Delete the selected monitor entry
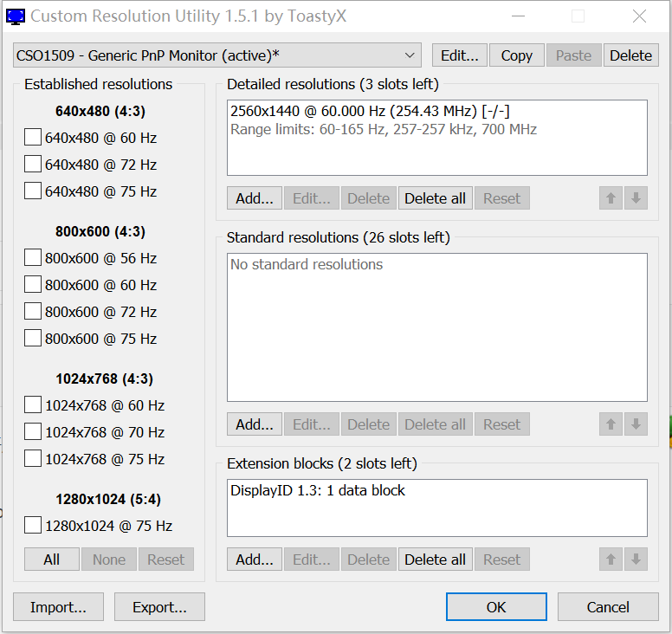Image resolution: width=672 pixels, height=634 pixels. point(630,55)
